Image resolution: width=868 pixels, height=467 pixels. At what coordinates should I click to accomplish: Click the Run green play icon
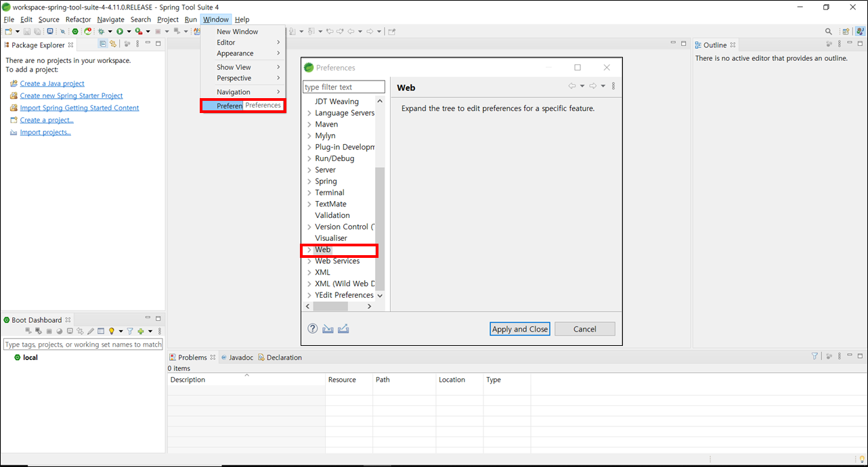coord(119,31)
